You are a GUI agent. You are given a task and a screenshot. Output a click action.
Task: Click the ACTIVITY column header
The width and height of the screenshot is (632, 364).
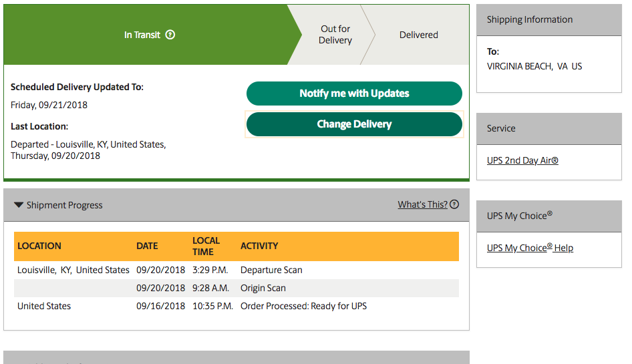tap(259, 246)
